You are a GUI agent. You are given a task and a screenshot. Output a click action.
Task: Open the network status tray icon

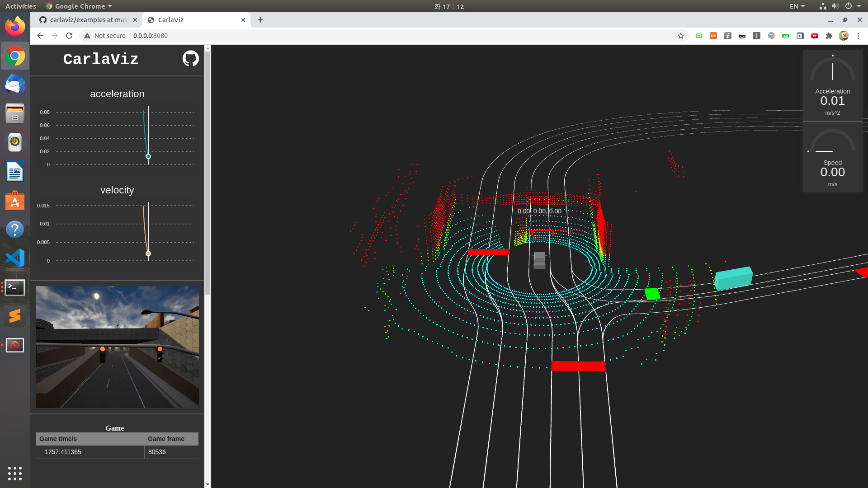pyautogui.click(x=823, y=6)
